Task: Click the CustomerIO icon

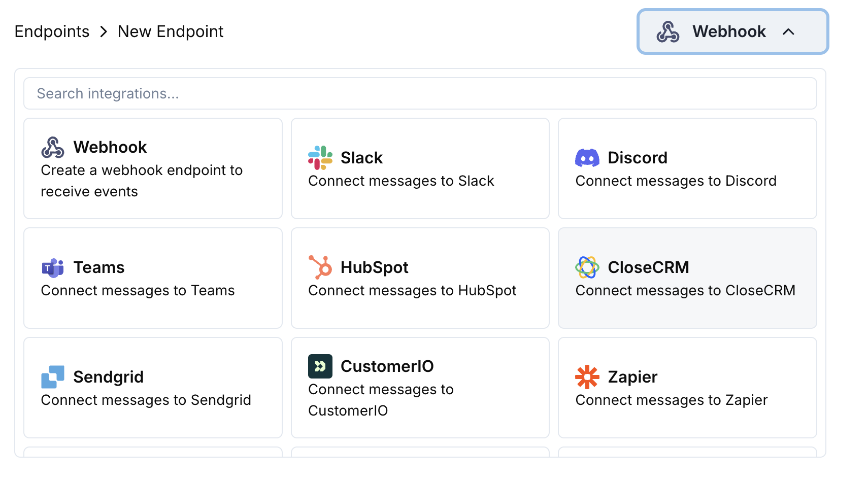Action: 320,366
